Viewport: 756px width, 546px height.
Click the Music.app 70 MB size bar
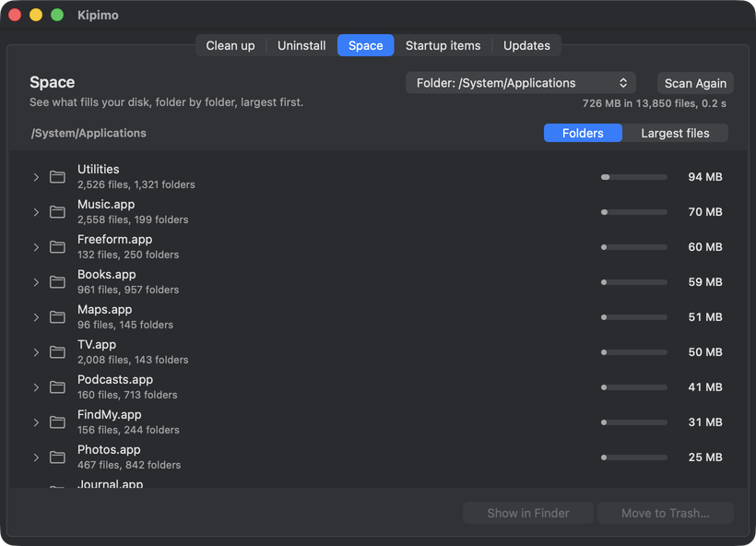(634, 212)
